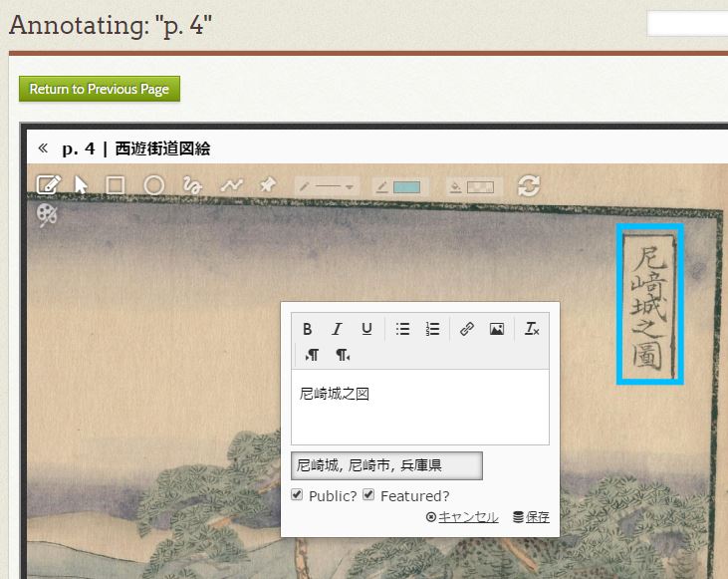The width and height of the screenshot is (728, 579).
Task: Select the blue annotation box on 尼崎城之圖
Action: pyautogui.click(x=649, y=304)
